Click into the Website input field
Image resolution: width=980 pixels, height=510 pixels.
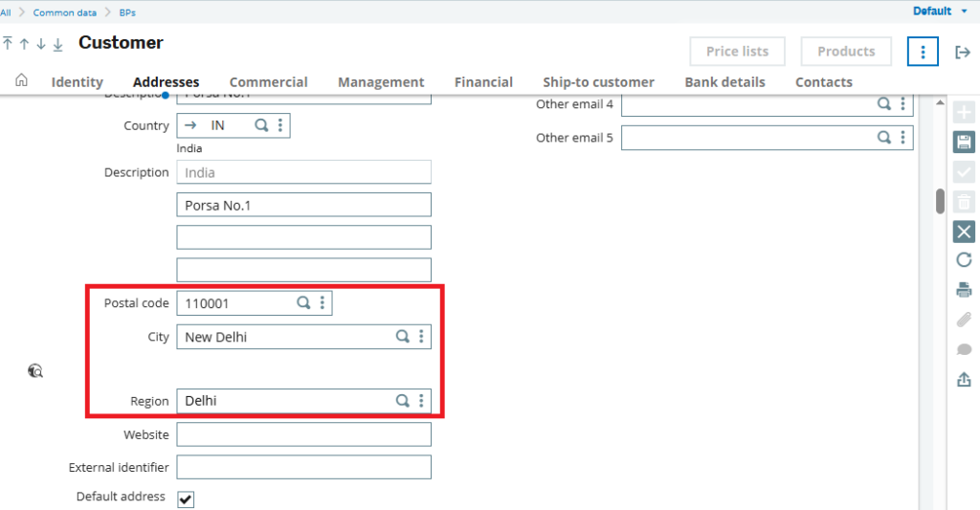coord(303,434)
